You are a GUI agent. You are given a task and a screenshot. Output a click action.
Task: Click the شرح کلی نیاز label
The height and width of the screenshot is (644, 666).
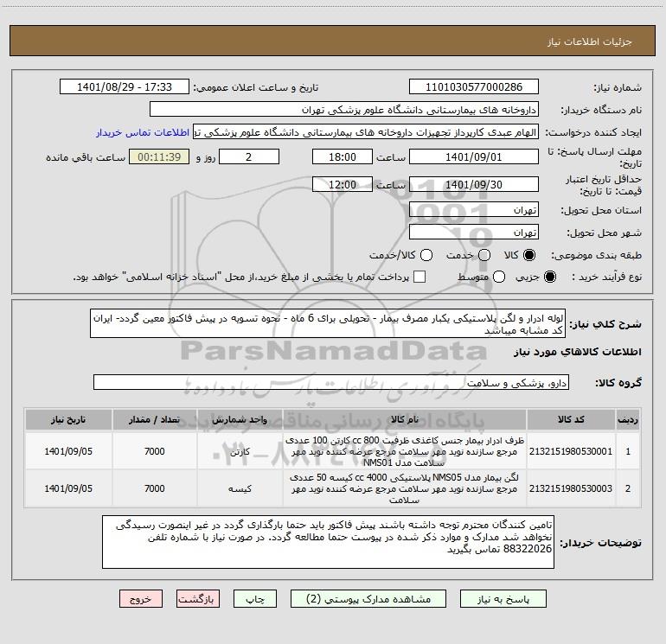[x=605, y=324]
